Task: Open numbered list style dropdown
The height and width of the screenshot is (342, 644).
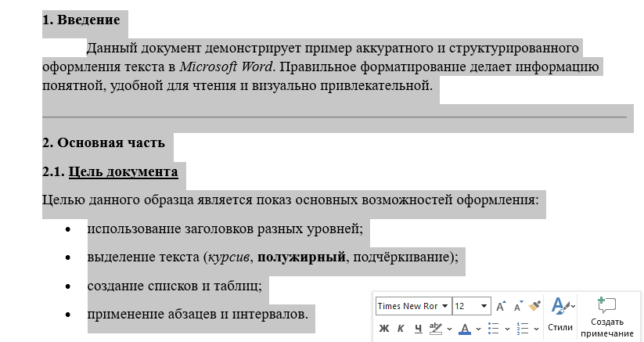Action: tap(536, 329)
